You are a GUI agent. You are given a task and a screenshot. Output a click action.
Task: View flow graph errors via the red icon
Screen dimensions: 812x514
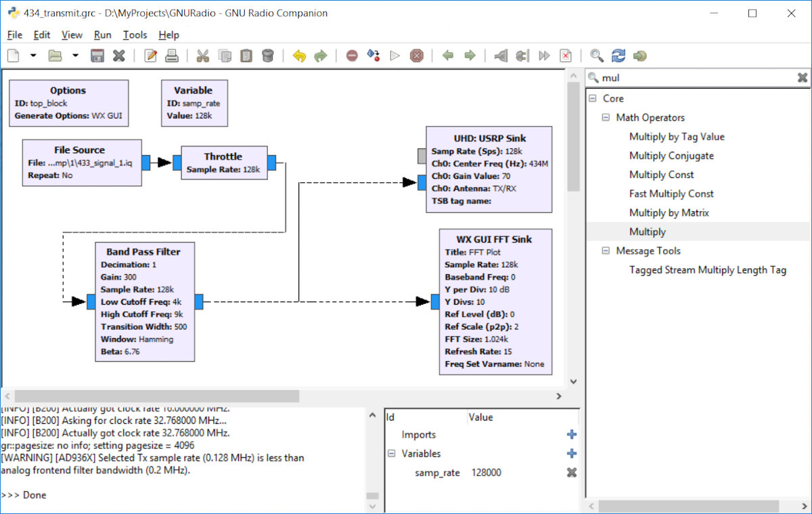[352, 56]
